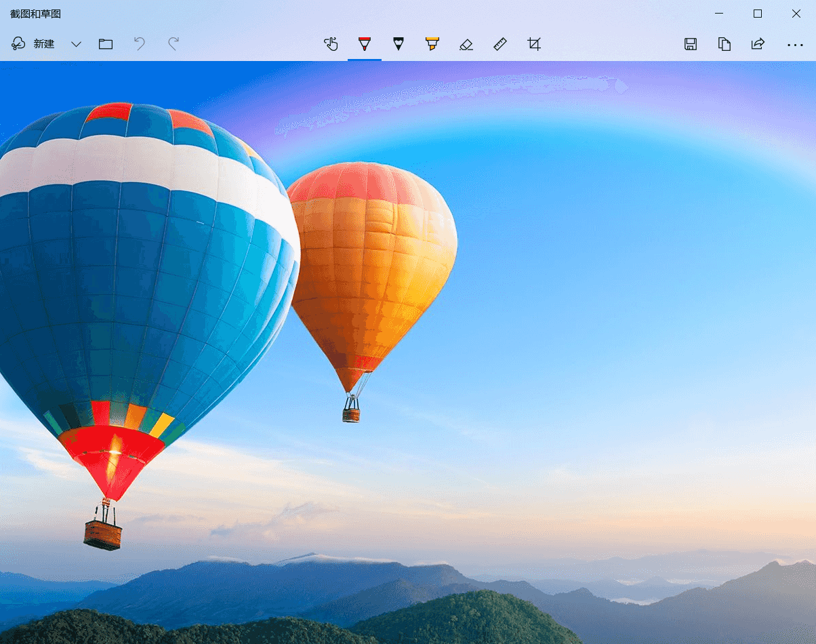Screen dimensions: 816x644
Task: Close the 截图和草图 window
Action: 796,14
